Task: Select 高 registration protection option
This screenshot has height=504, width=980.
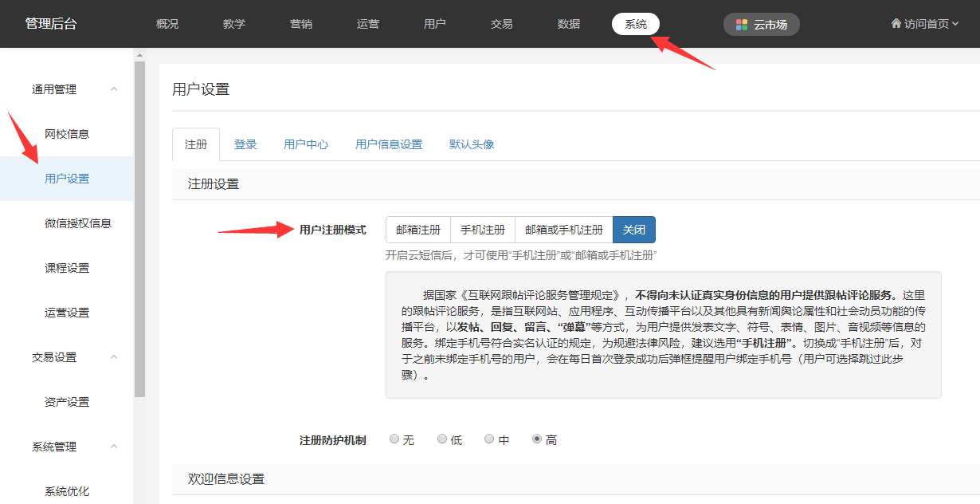Action: pyautogui.click(x=537, y=439)
